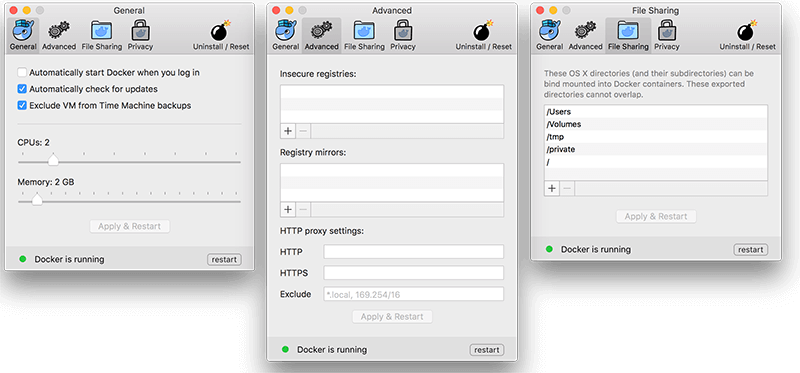Click Apply & Restart in Advanced window

(x=392, y=316)
